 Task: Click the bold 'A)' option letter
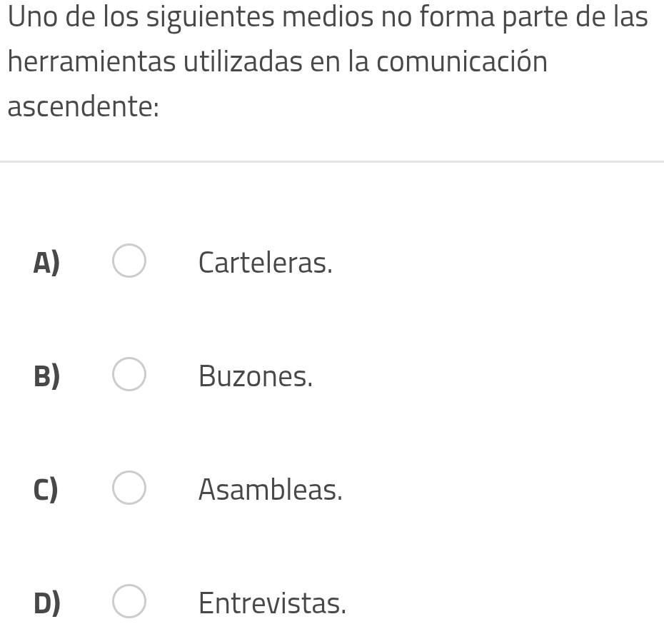click(47, 263)
